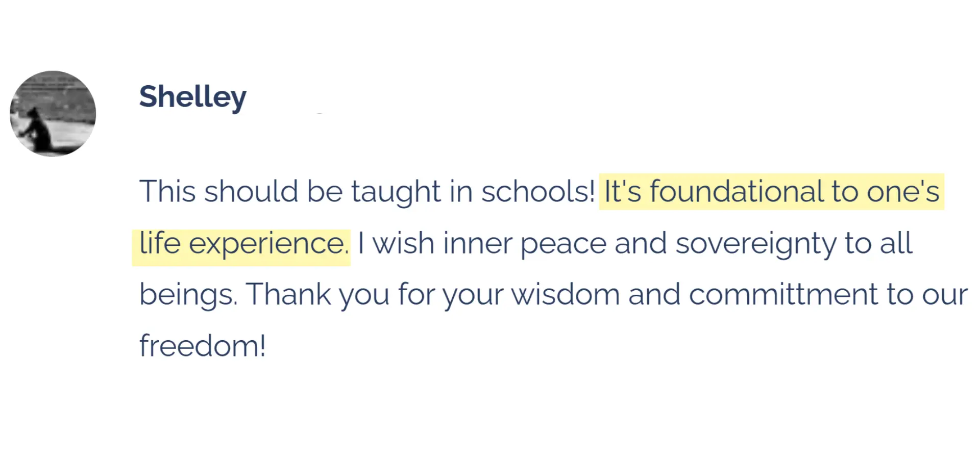Screen dimensions: 980x459
Task: Click the word "wisdom"
Action: [565, 294]
